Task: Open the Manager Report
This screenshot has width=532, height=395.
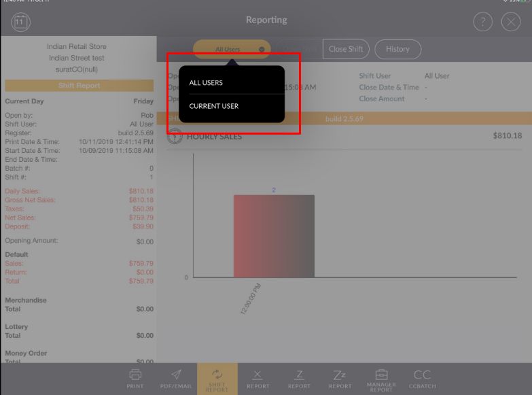Action: (x=381, y=378)
